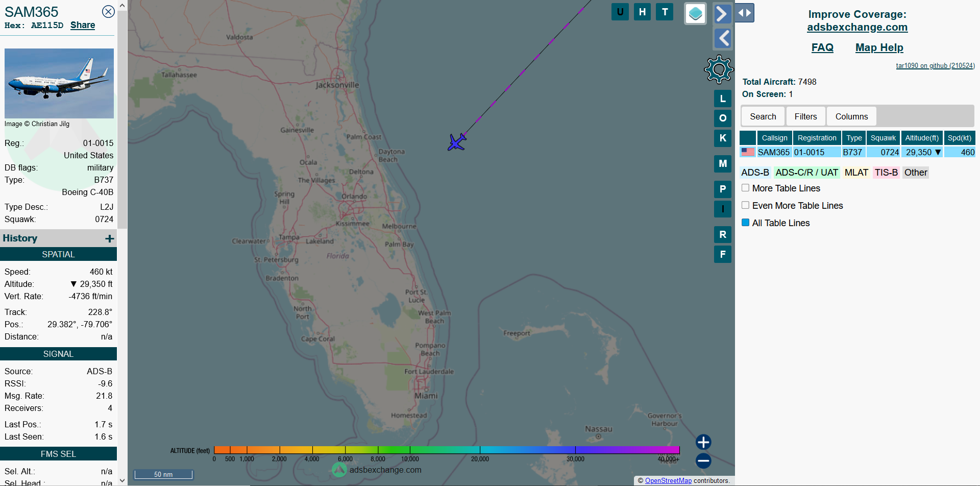Image resolution: width=980 pixels, height=486 pixels.
Task: Select the SAM365 callsign table cell
Action: [x=773, y=152]
